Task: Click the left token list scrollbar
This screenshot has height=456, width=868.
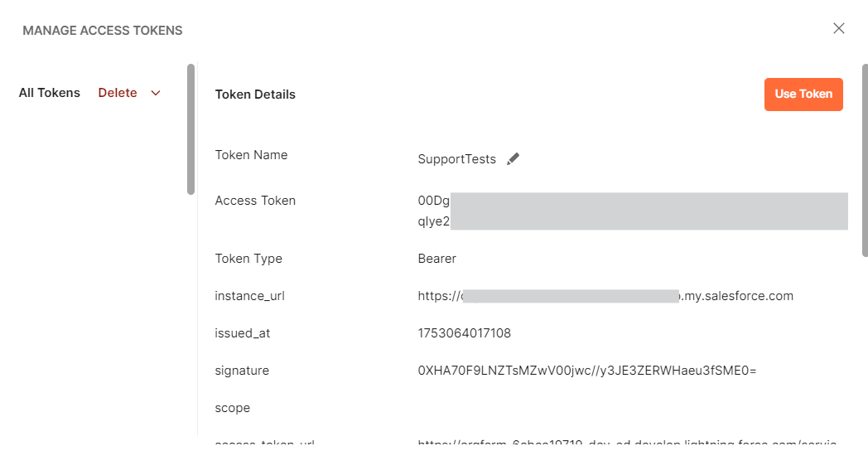Action: (x=191, y=129)
